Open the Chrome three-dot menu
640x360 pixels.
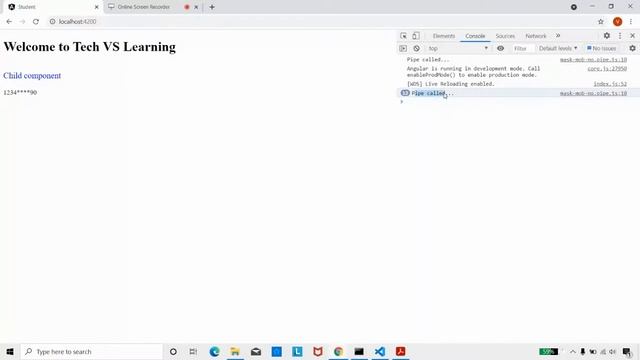tap(631, 22)
